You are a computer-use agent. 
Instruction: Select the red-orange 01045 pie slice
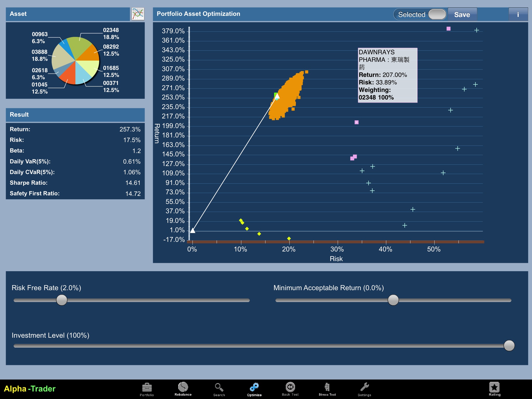coord(69,75)
